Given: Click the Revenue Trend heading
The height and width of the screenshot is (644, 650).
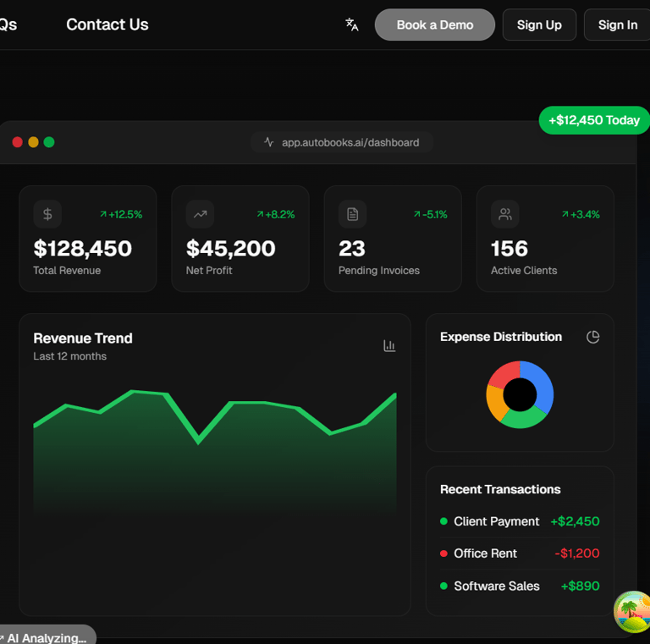Looking at the screenshot, I should coord(83,339).
